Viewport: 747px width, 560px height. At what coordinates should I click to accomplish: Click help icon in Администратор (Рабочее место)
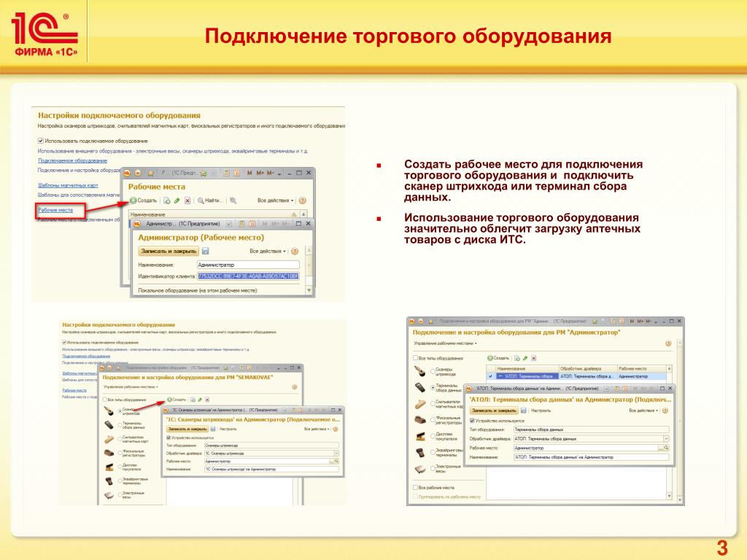coord(295,251)
